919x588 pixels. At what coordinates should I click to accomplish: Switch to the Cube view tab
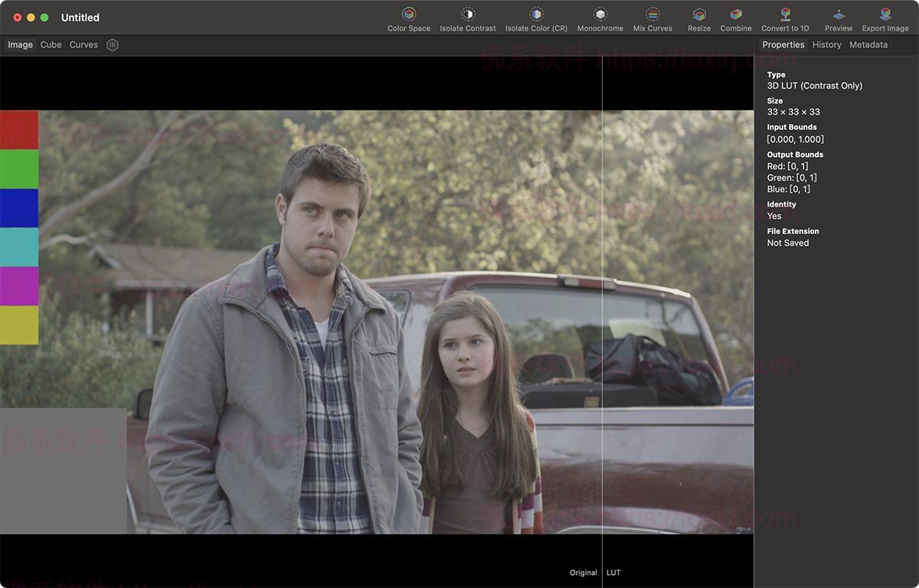51,45
